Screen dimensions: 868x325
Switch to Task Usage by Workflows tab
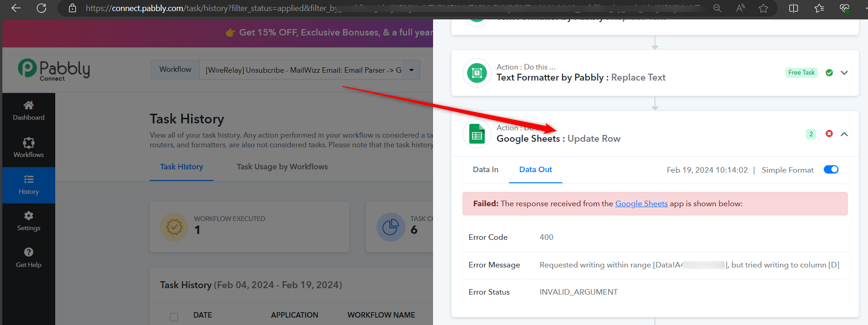click(x=282, y=167)
